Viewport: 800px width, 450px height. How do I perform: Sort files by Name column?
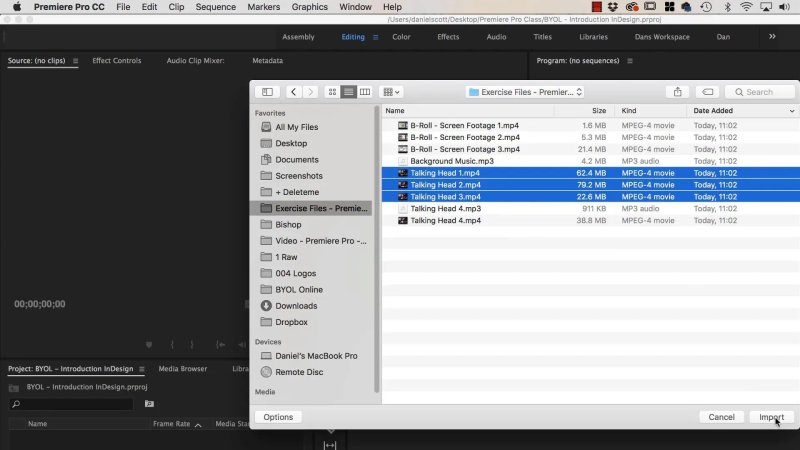(394, 111)
